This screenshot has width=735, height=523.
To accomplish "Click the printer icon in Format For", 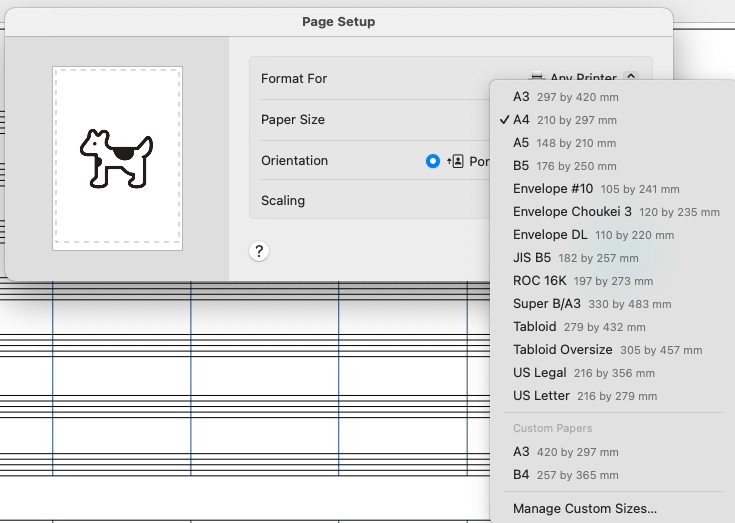I will (537, 78).
